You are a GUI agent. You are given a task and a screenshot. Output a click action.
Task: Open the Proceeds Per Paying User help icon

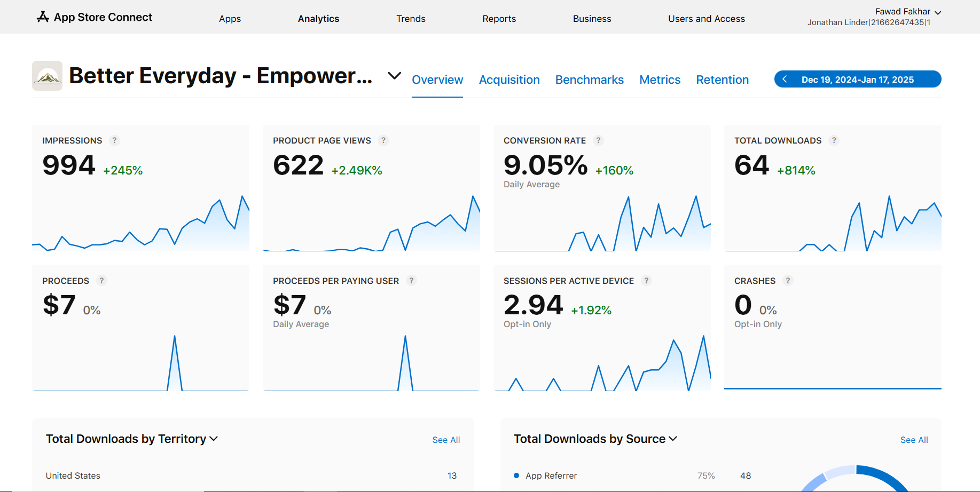pyautogui.click(x=411, y=280)
